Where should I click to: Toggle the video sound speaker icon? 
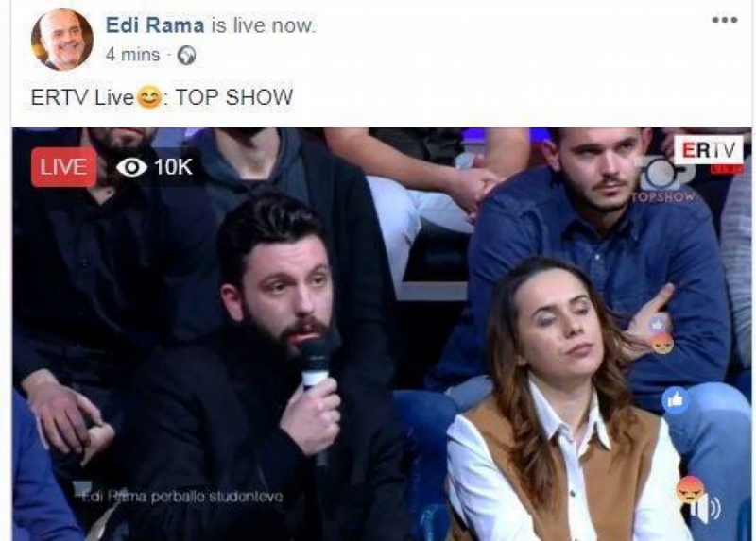(x=706, y=508)
